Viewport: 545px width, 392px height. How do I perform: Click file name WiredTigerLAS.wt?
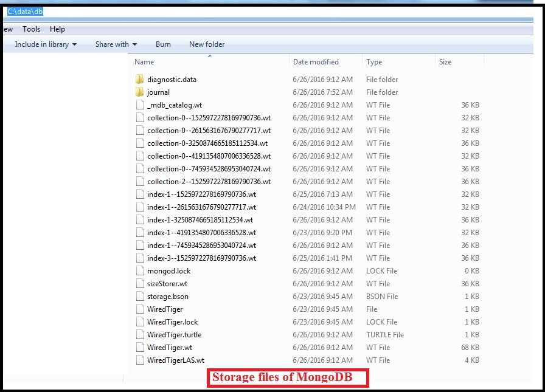[x=176, y=360]
